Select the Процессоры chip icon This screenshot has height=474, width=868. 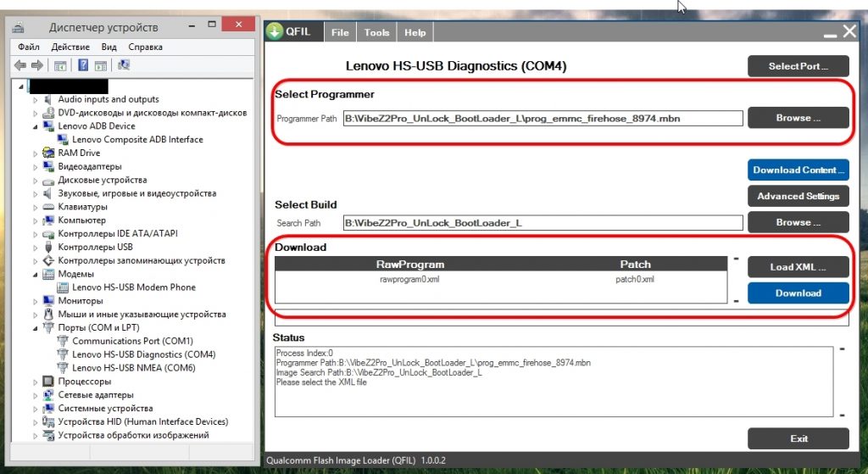point(48,382)
